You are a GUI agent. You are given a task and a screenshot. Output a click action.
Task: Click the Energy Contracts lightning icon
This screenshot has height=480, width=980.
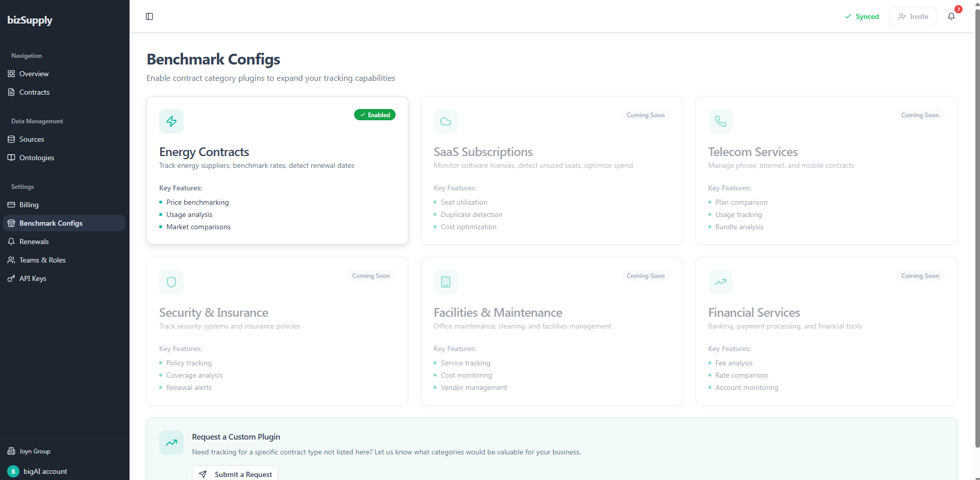coord(171,121)
